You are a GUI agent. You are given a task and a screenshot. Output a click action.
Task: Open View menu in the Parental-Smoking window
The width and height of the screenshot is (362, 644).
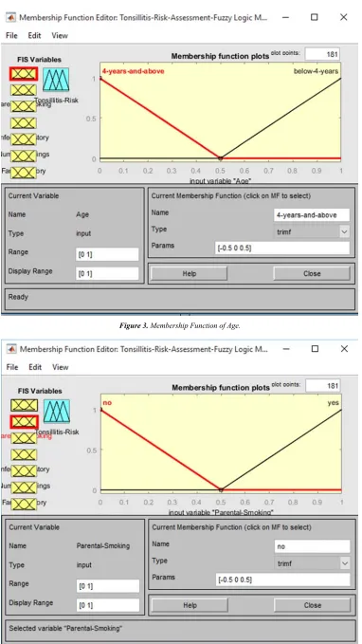pyautogui.click(x=60, y=367)
